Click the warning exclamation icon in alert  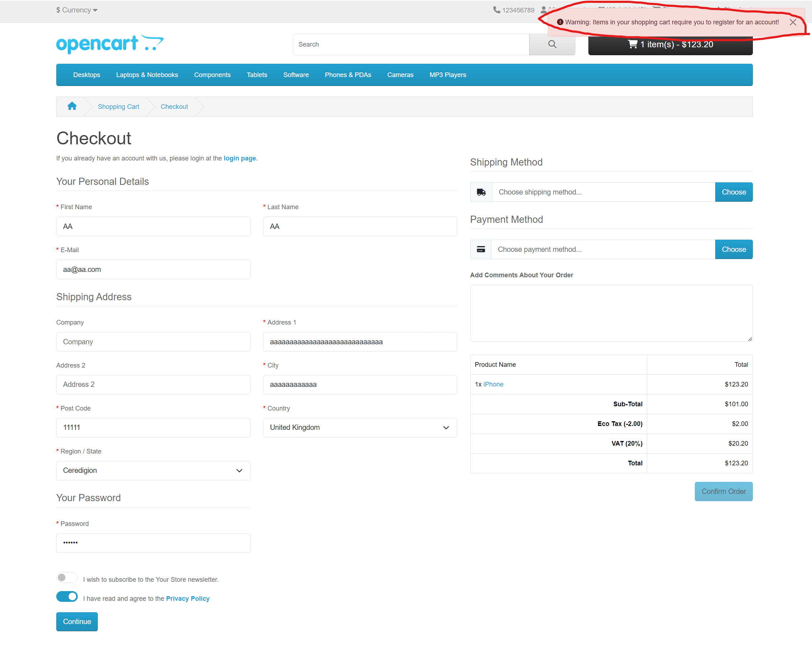tap(560, 22)
